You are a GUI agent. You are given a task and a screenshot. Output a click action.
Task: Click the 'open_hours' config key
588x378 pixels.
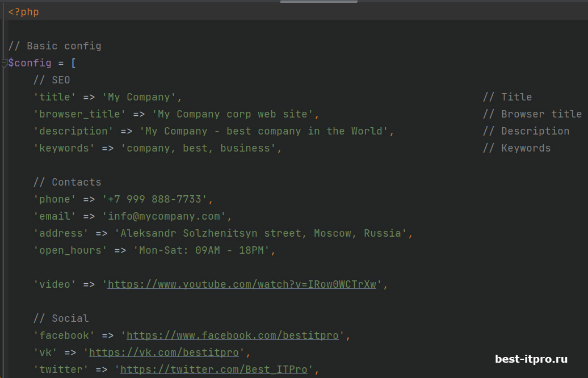pos(69,250)
